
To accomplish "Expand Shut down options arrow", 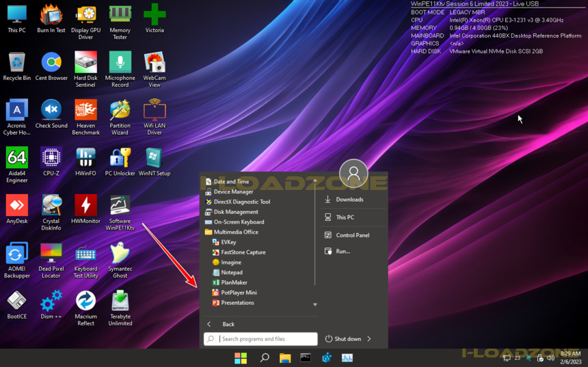I will pyautogui.click(x=369, y=339).
